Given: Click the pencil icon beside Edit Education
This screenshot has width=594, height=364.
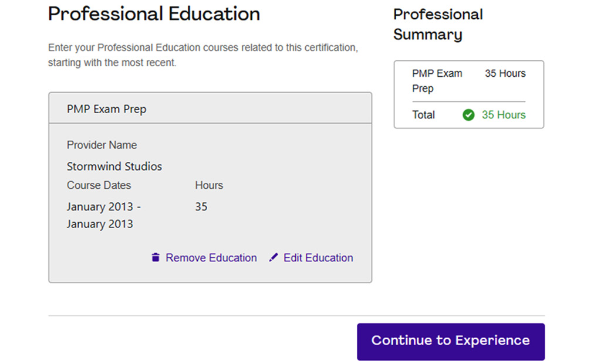Looking at the screenshot, I should [x=273, y=257].
